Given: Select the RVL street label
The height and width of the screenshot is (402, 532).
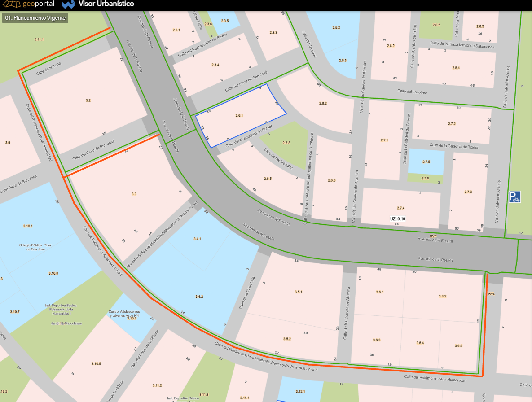Looking at the screenshot, I should click(x=492, y=294).
